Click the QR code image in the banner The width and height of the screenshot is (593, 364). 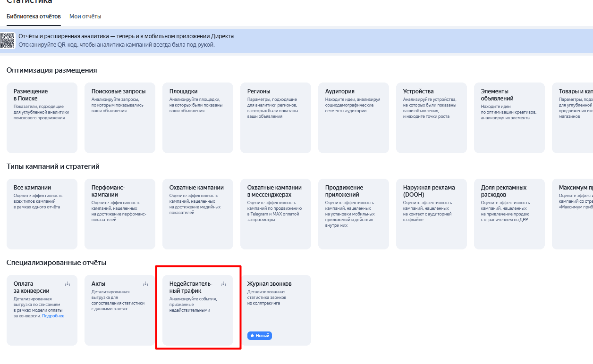pos(8,41)
